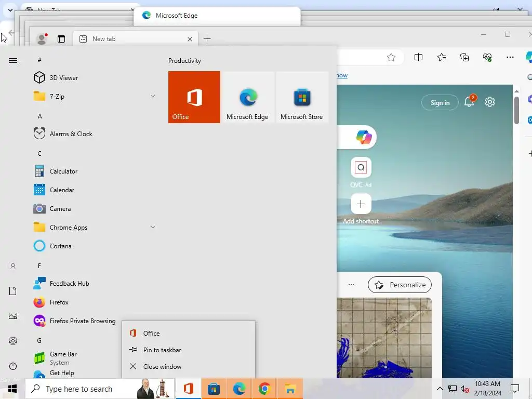Viewport: 532px width, 399px height.
Task: Open File Explorer from the taskbar
Action: [290, 389]
